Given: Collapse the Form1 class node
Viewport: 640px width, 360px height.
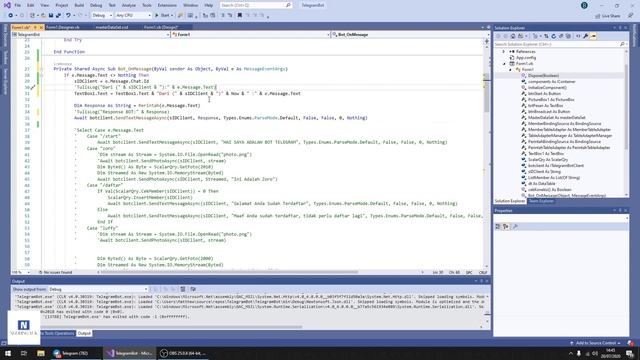Looking at the screenshot, I should click(x=510, y=70).
